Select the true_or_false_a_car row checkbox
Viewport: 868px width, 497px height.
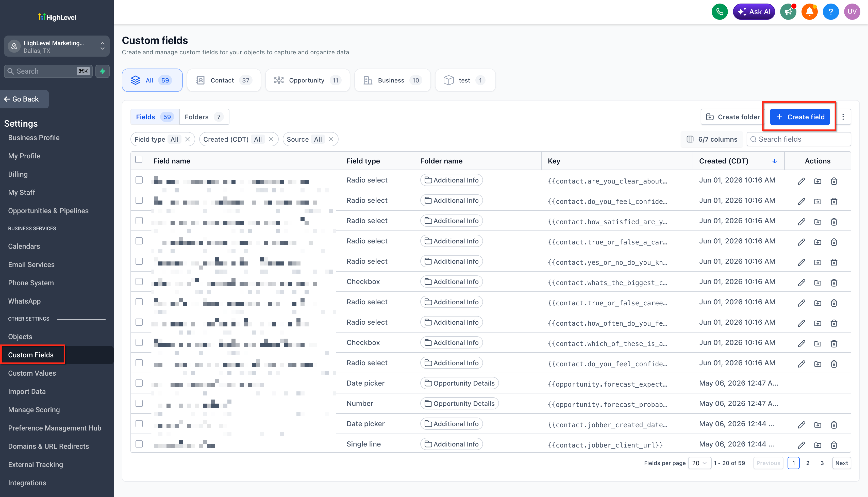[x=139, y=241]
